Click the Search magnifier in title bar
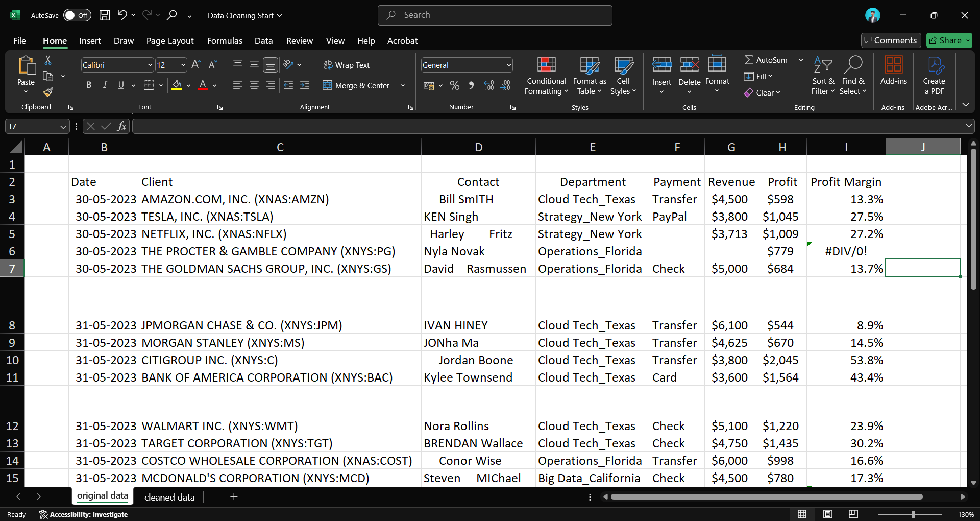Viewport: 980px width, 521px height. pyautogui.click(x=171, y=15)
